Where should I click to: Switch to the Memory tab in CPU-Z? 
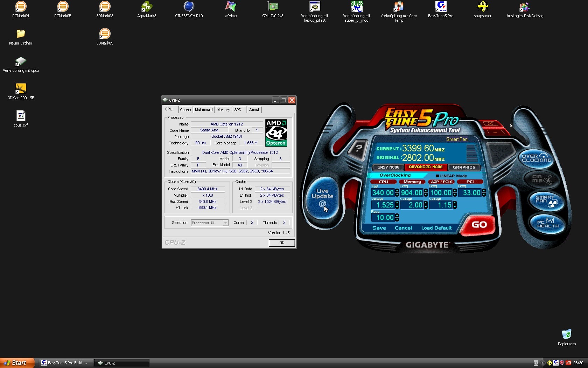pos(223,110)
